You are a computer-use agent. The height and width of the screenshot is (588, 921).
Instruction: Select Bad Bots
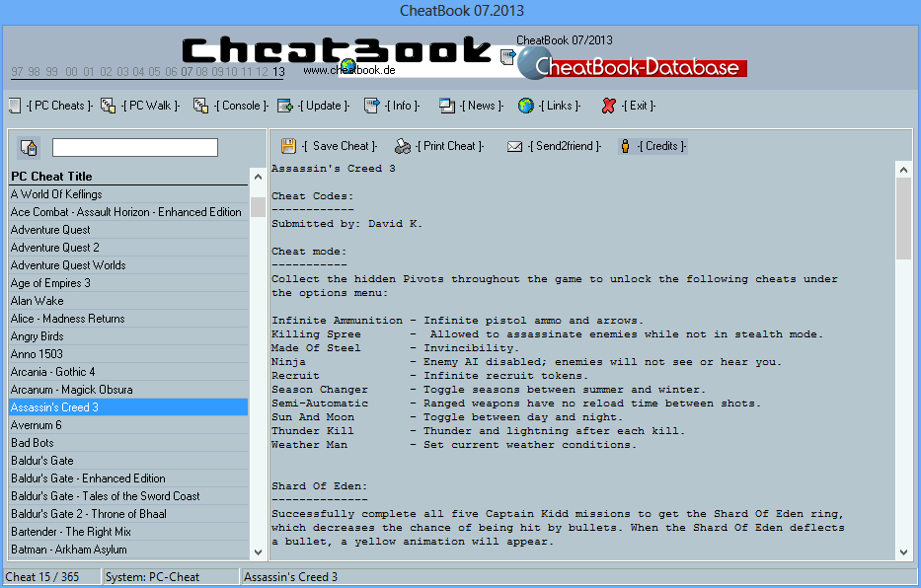coord(128,443)
